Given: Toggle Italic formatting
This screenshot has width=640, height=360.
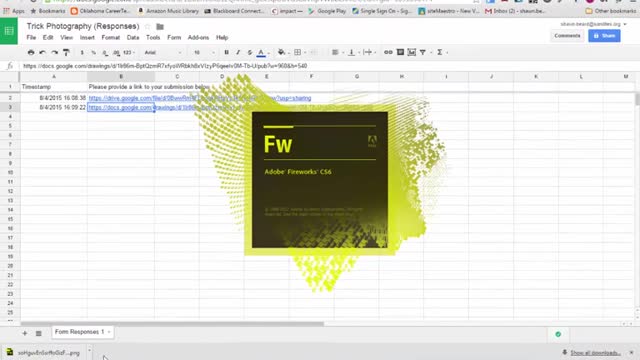Looking at the screenshot, I should click(238, 52).
